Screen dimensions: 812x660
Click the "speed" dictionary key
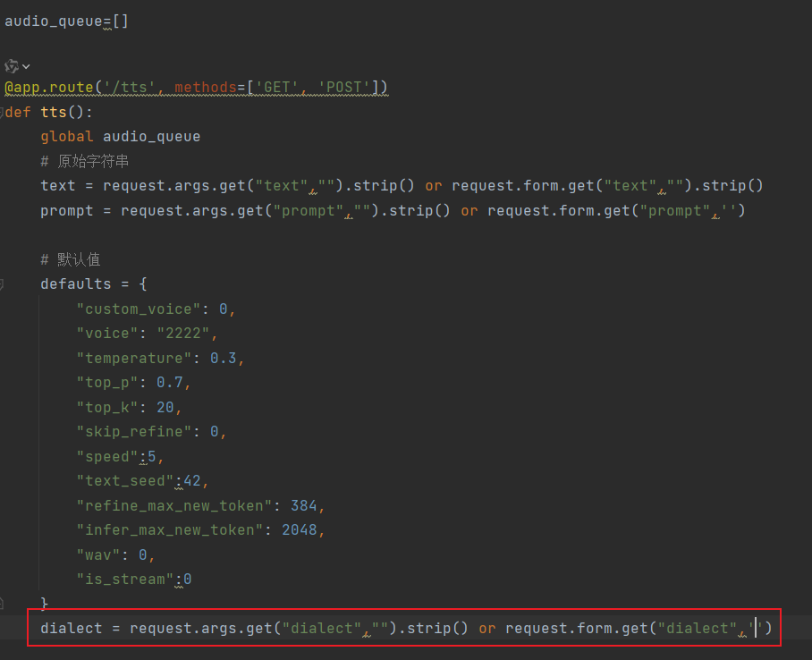[x=107, y=456]
